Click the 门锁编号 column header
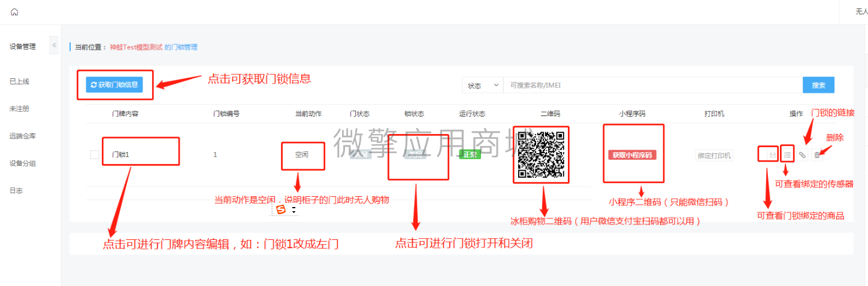This screenshot has width=868, height=286. pos(226,114)
